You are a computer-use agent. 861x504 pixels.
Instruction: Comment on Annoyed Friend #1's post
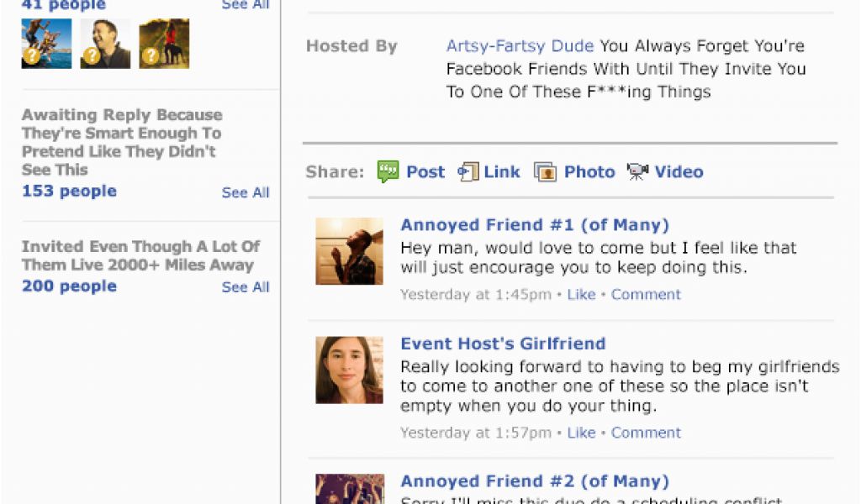click(646, 295)
